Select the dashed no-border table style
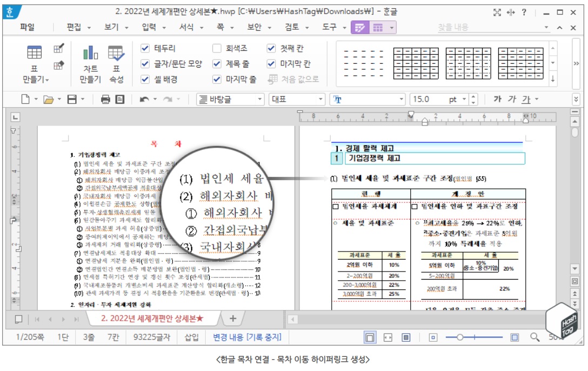 363,63
